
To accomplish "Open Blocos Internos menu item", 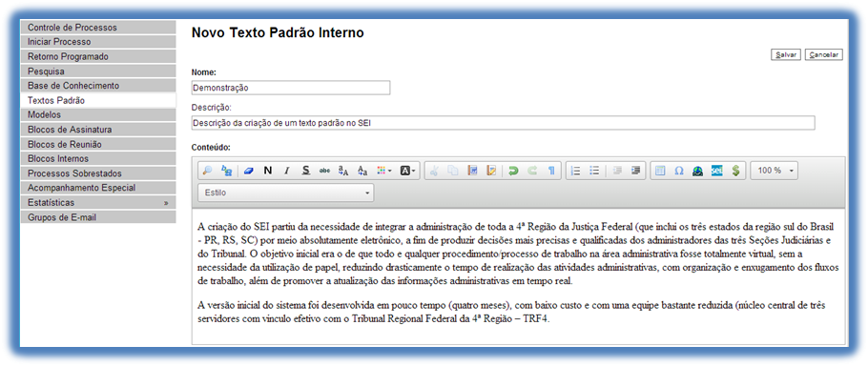I will point(98,158).
